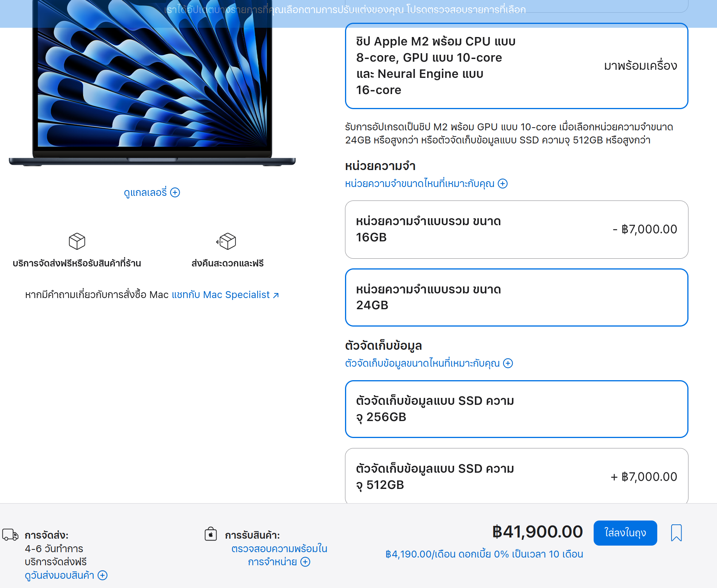The width and height of the screenshot is (717, 588).
Task: Click the MacBook Air product image
Action: point(152,83)
